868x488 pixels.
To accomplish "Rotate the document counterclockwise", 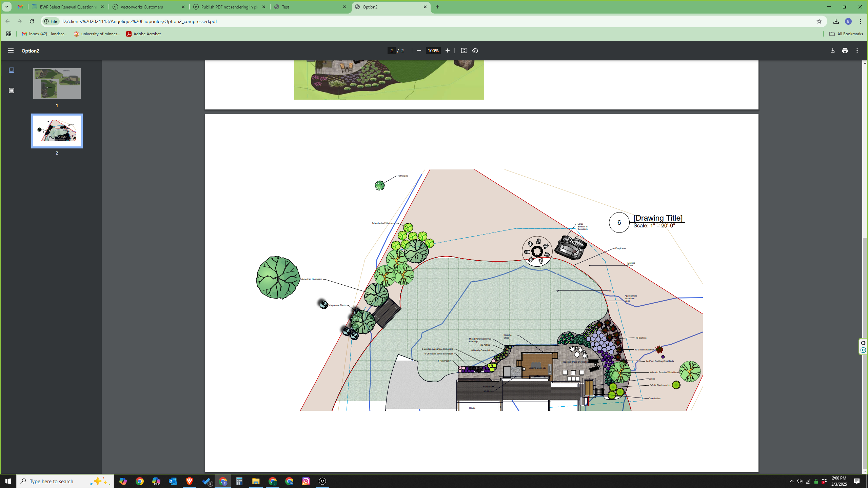I will (x=475, y=50).
